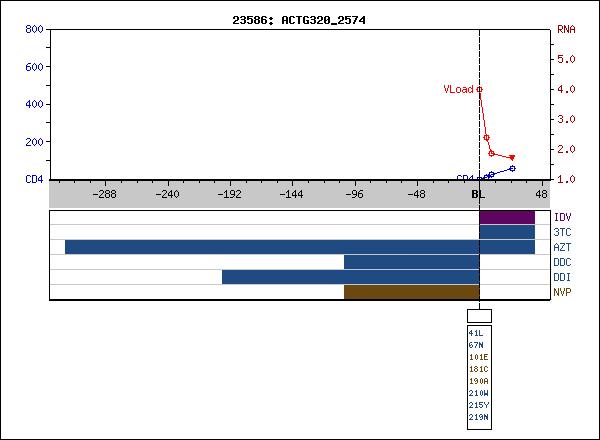This screenshot has width=600, height=440.
Task: Click the red triangle viral load marker
Action: 512,158
